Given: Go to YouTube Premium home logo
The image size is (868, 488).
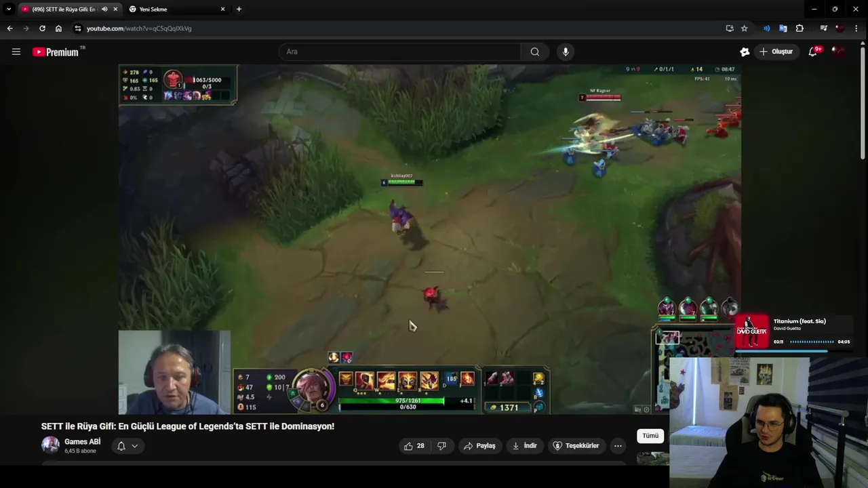Looking at the screenshot, I should click(x=56, y=52).
